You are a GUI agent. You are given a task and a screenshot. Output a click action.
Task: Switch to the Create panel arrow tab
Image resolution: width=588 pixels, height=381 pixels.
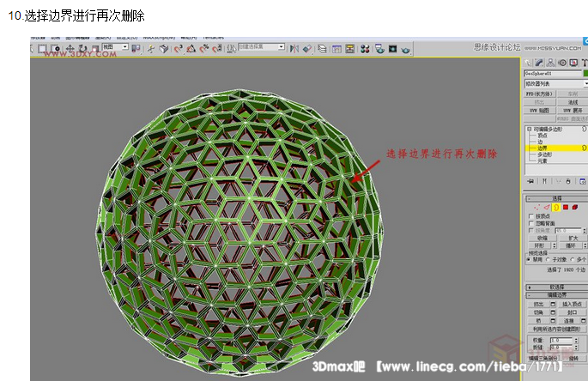528,63
